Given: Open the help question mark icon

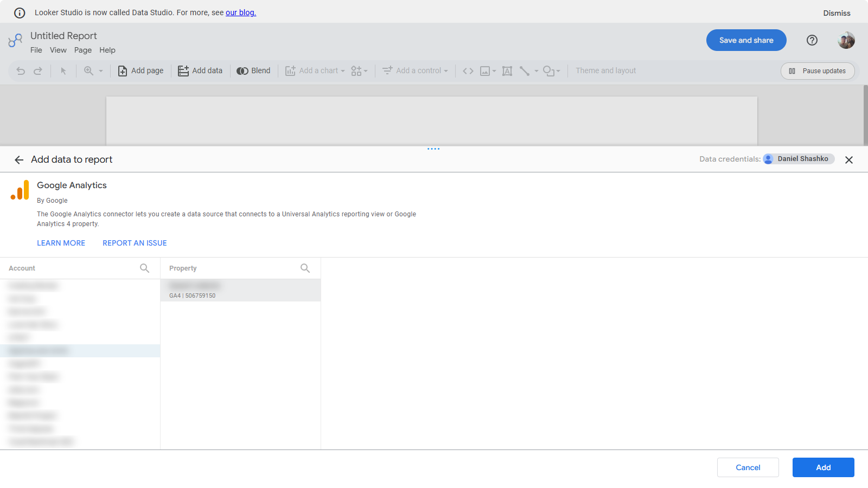Looking at the screenshot, I should click(812, 40).
